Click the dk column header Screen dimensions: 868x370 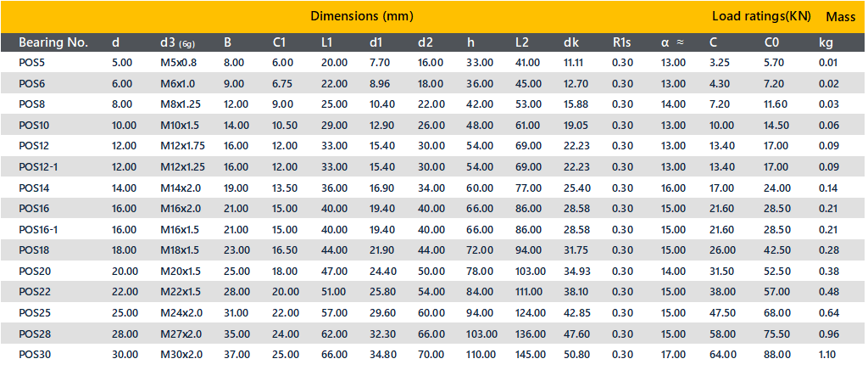pyautogui.click(x=570, y=42)
